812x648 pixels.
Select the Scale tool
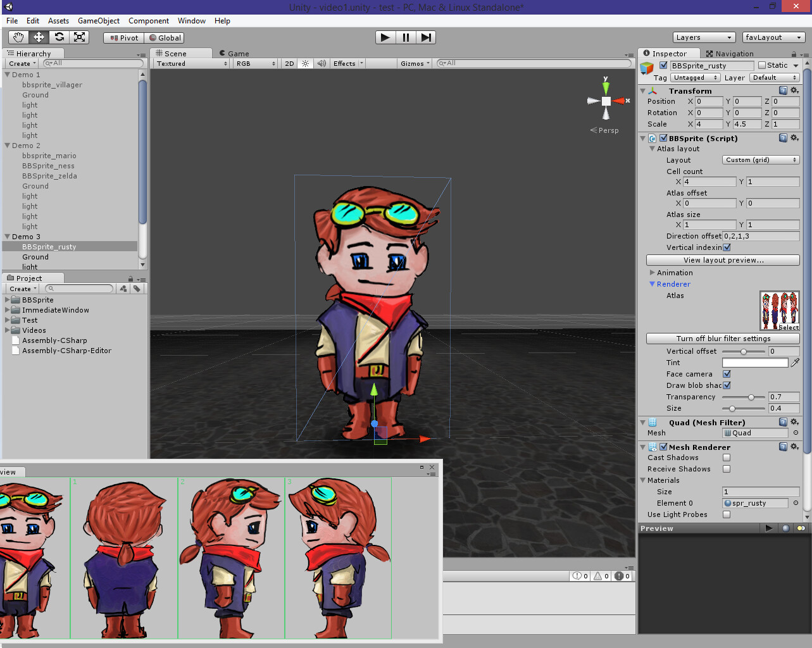(79, 37)
